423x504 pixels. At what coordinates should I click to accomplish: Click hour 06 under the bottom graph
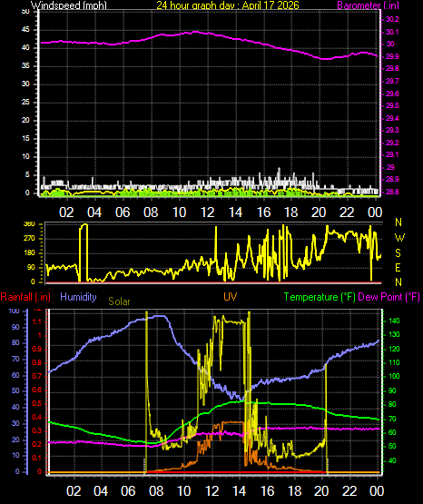coord(128,491)
